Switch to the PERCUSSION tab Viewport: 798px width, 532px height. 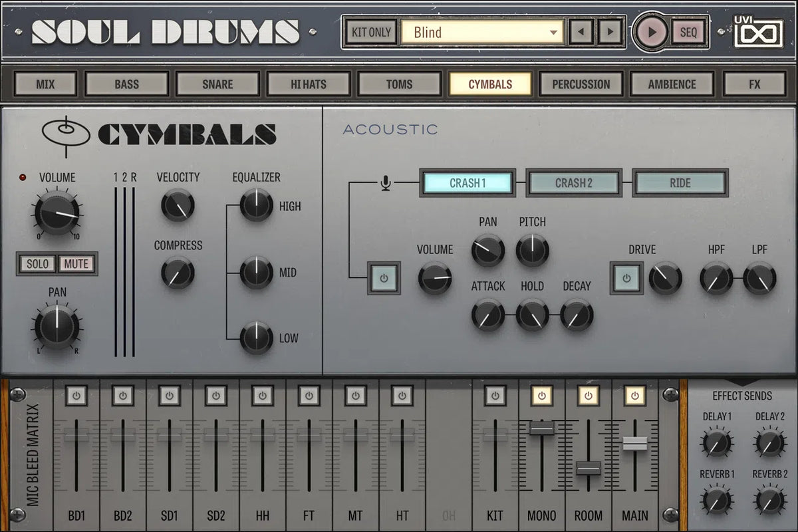581,84
